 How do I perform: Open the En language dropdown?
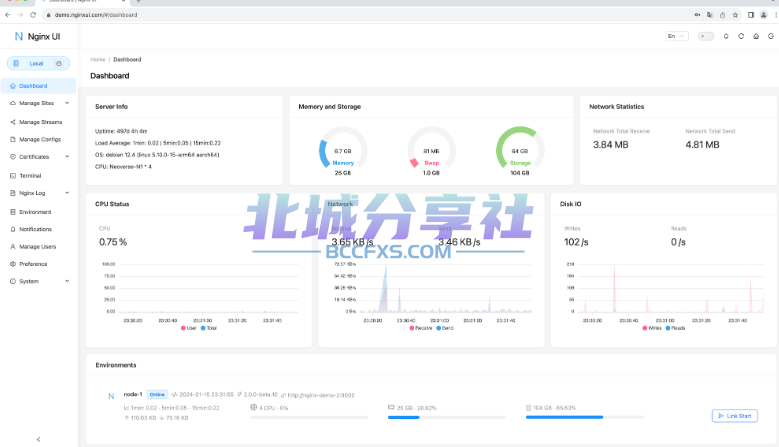(677, 36)
